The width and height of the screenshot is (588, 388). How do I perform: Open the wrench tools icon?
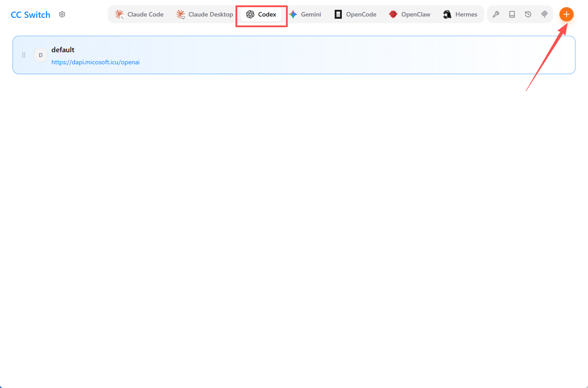coord(496,14)
